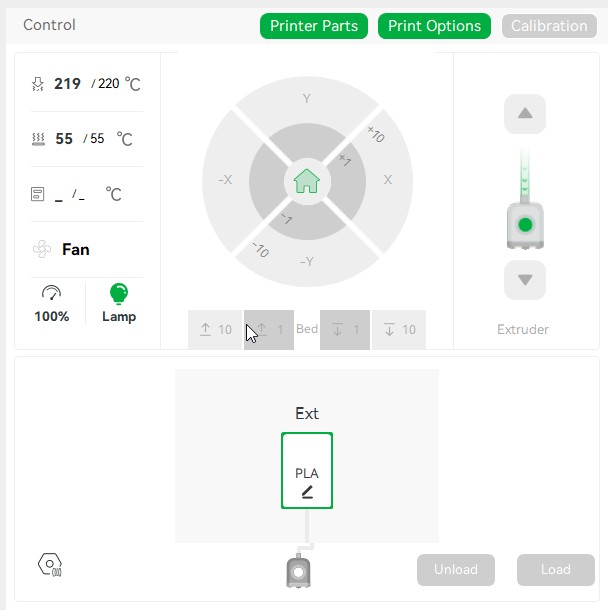Extrude filament with extruder down arrow
608x610 pixels.
click(525, 280)
